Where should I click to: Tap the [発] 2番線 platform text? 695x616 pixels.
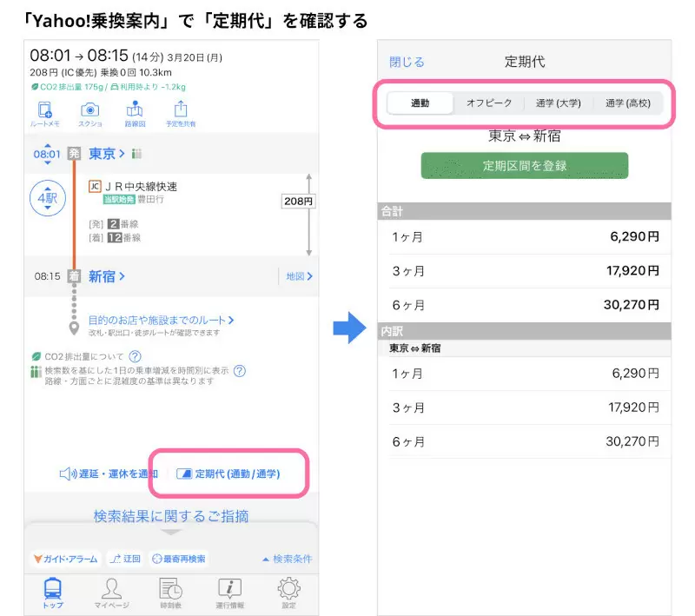(x=114, y=224)
